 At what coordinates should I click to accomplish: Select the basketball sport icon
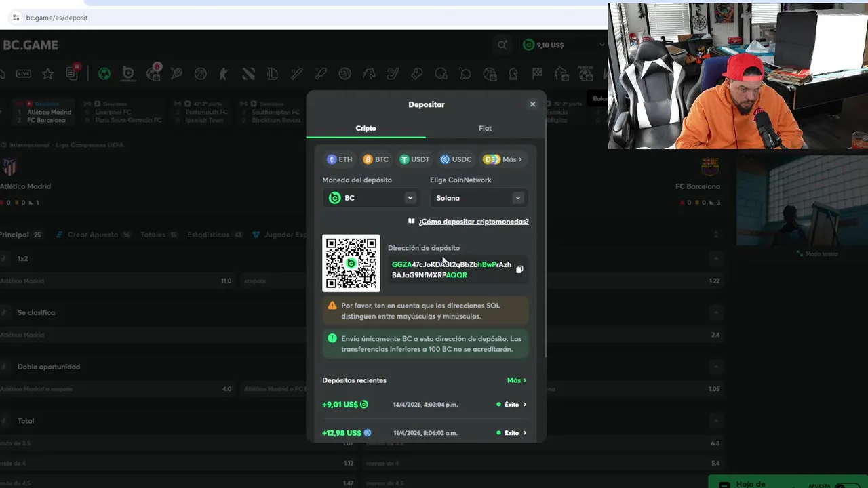200,73
